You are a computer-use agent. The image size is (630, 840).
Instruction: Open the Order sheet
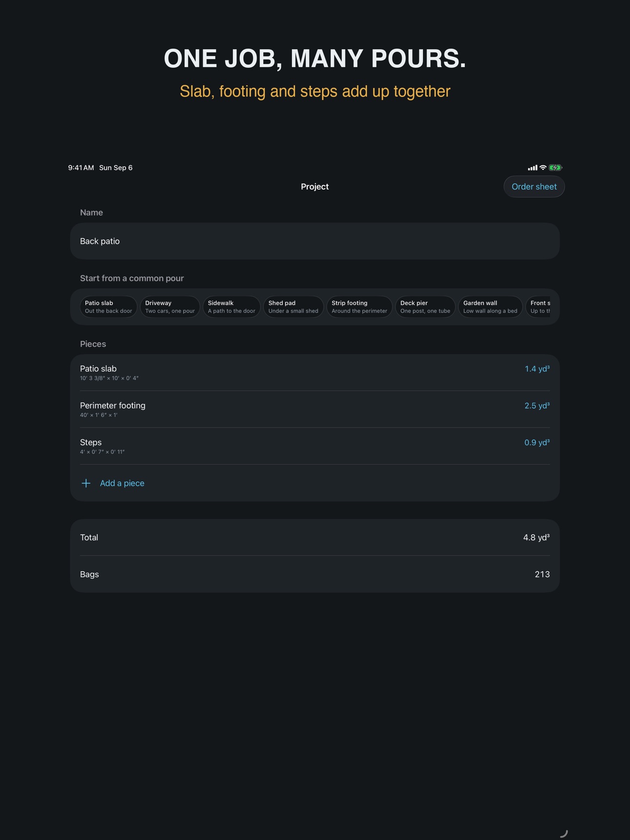[x=534, y=186]
